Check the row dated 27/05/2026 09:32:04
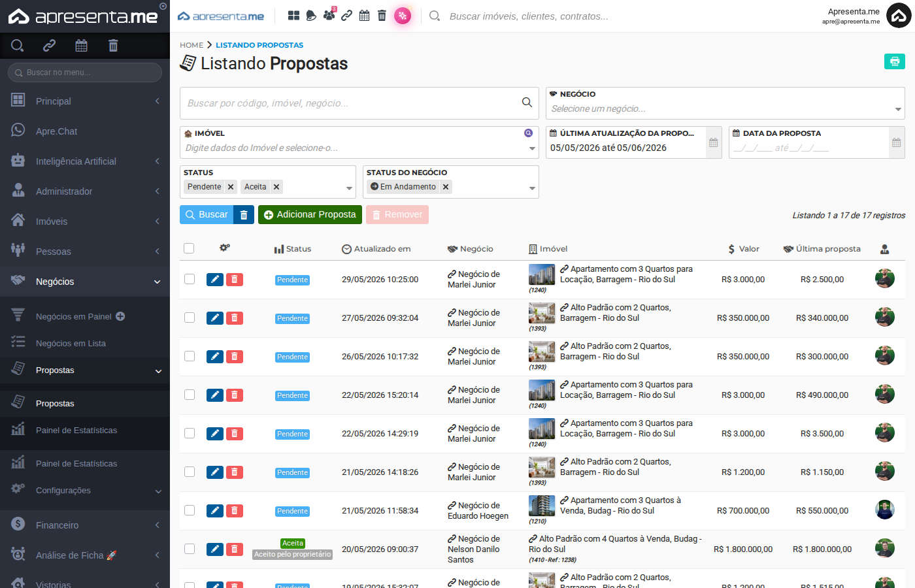Viewport: 915px width, 588px height. coord(190,318)
